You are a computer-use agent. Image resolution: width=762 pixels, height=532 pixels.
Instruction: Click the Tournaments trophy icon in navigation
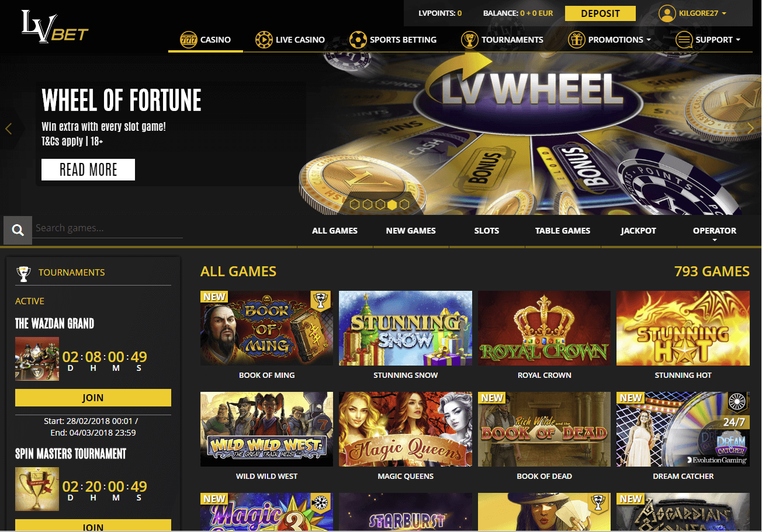[469, 40]
